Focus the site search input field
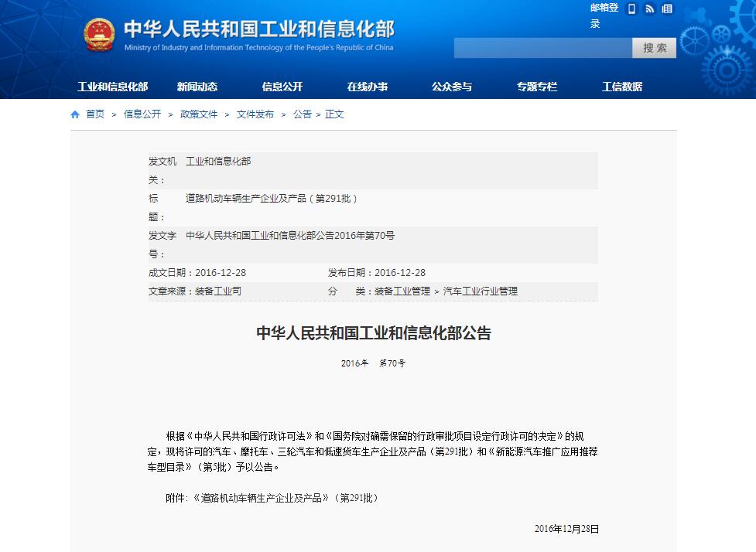The image size is (756, 552). pos(542,48)
